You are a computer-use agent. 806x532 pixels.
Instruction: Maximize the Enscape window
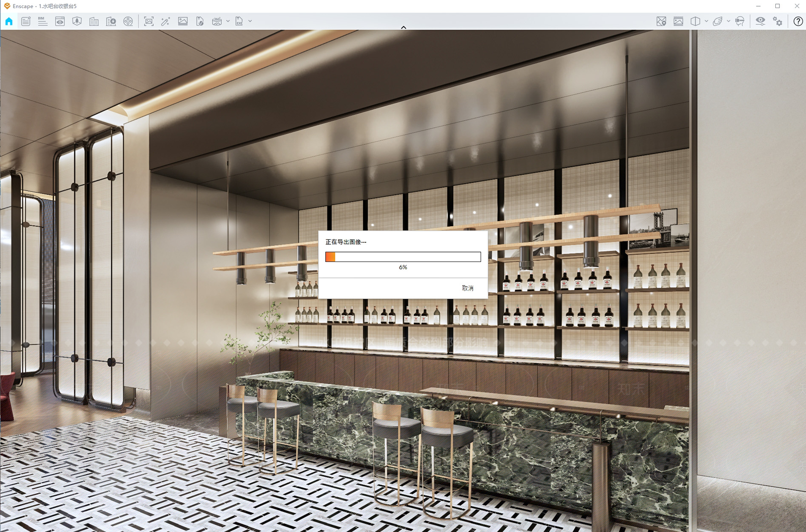coord(777,6)
